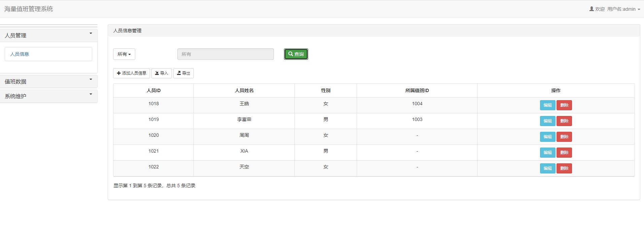Delete the row for 李富荣

[564, 121]
